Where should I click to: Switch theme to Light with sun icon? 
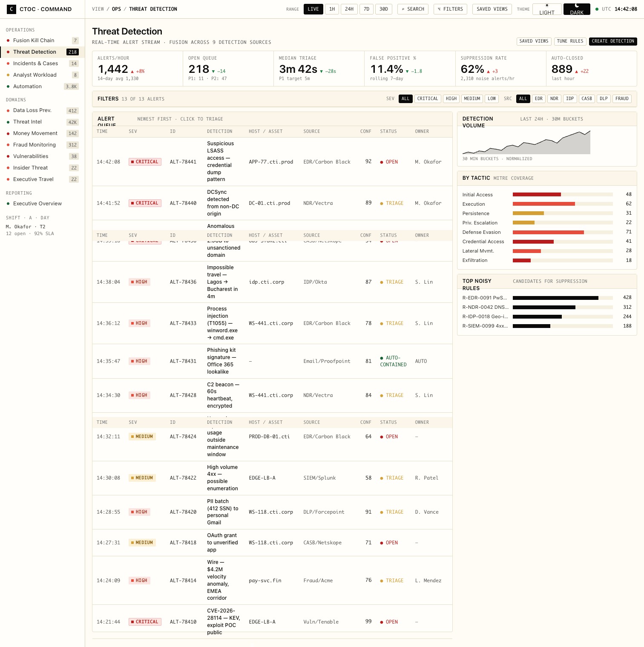(547, 9)
